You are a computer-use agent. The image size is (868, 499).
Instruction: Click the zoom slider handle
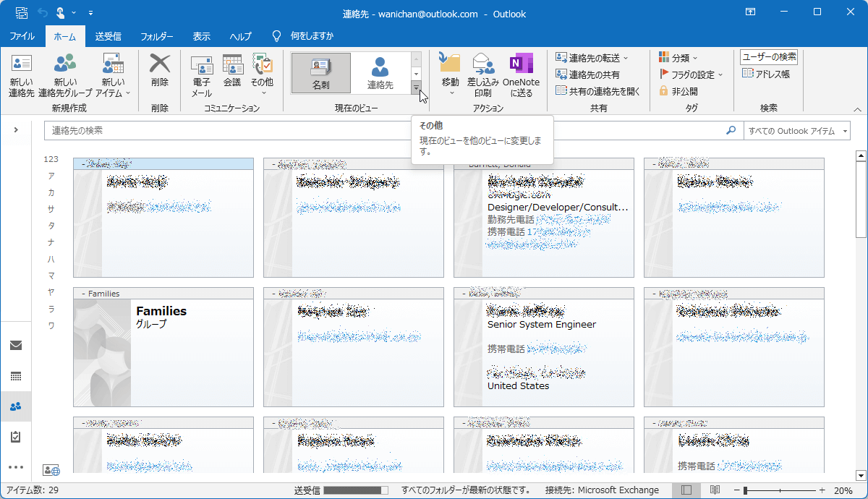745,490
